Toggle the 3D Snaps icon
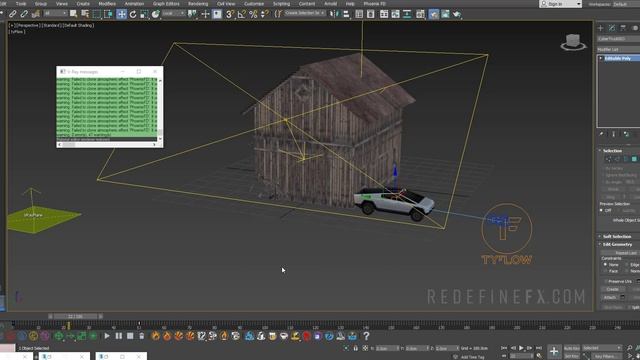This screenshot has width=640, height=360. pyautogui.click(x=230, y=14)
